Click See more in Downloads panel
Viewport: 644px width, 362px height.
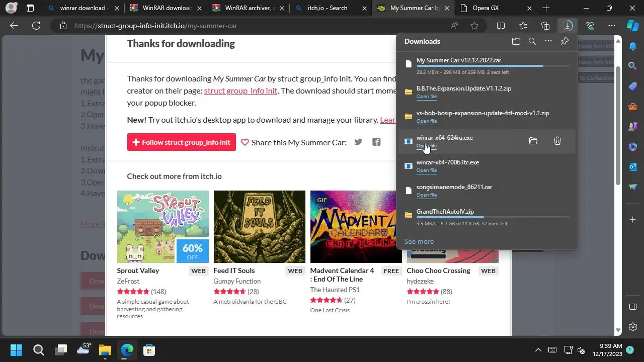(x=419, y=241)
